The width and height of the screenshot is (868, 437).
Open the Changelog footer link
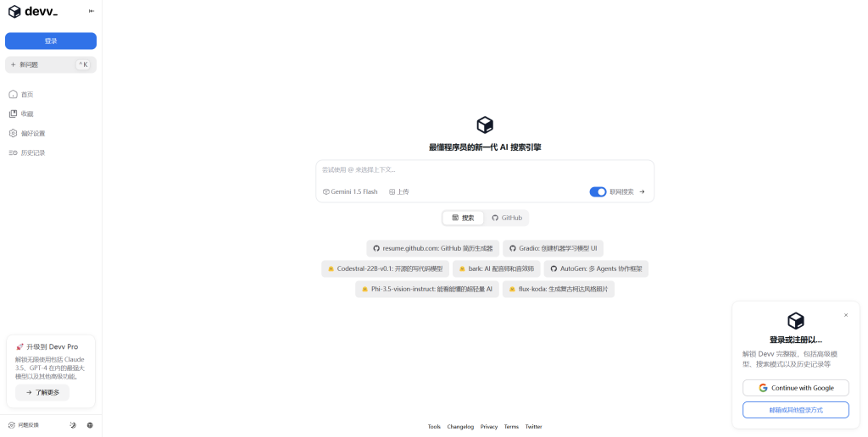[460, 427]
